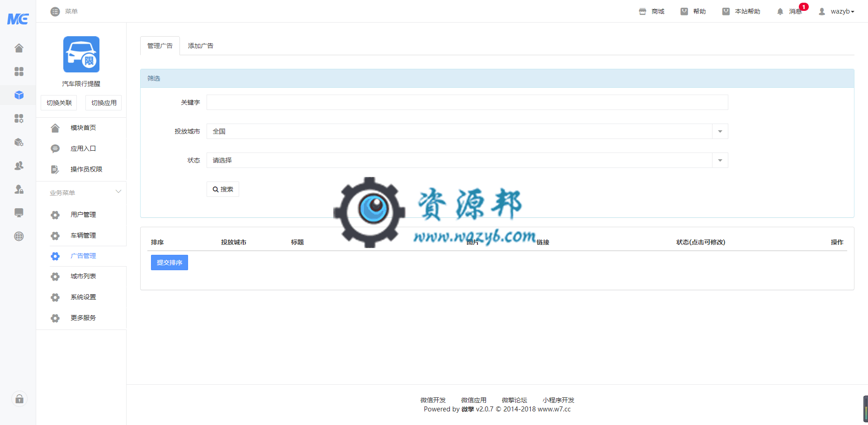Click the 搜索 search button
Image resolution: width=868 pixels, height=425 pixels.
[x=223, y=189]
